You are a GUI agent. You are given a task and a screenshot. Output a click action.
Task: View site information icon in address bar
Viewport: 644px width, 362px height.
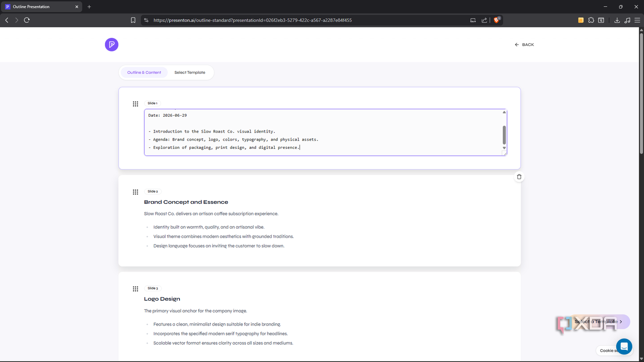[146, 20]
